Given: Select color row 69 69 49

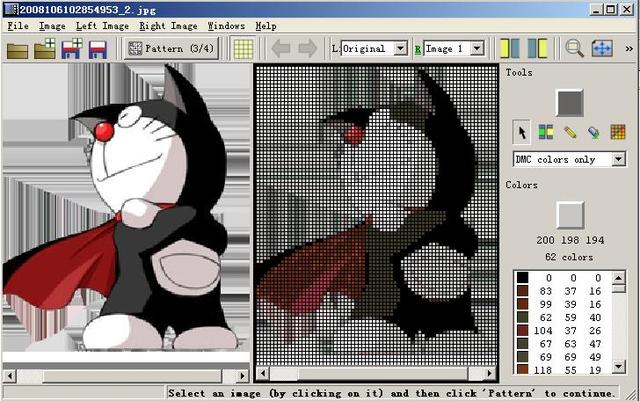Looking at the screenshot, I should click(x=562, y=357).
